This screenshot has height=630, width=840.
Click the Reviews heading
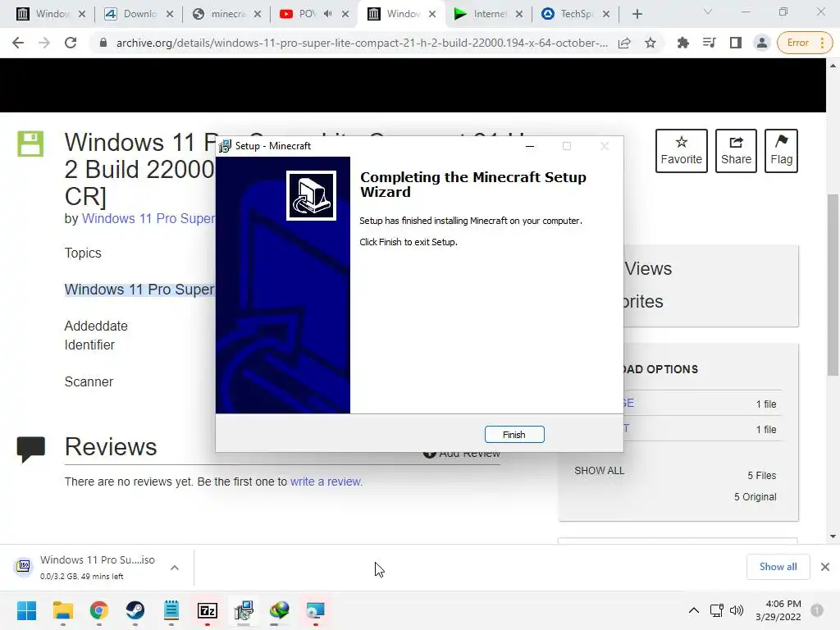click(111, 447)
